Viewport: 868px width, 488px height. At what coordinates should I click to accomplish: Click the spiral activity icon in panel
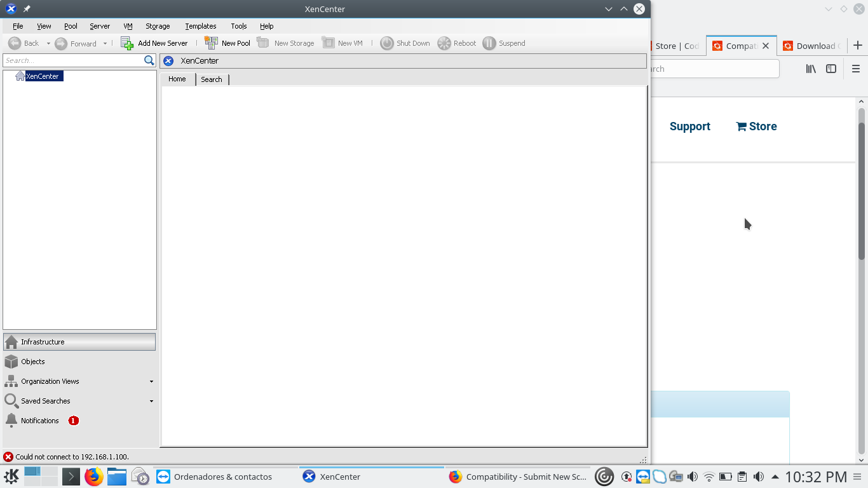pyautogui.click(x=604, y=477)
